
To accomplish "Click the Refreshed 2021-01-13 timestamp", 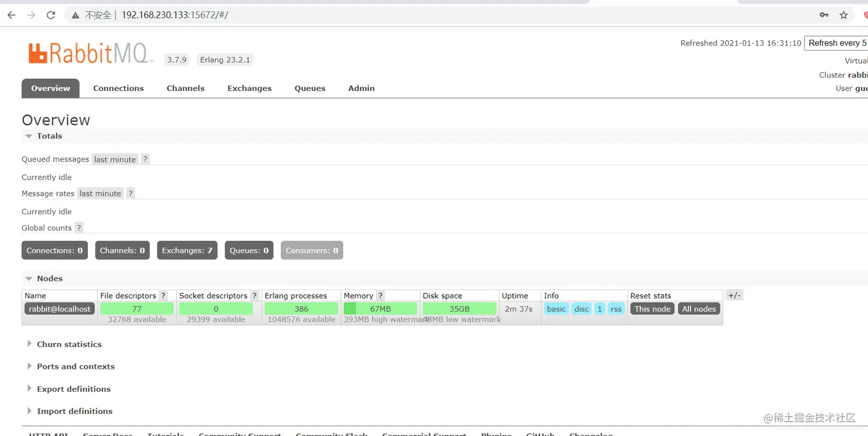I will (741, 43).
